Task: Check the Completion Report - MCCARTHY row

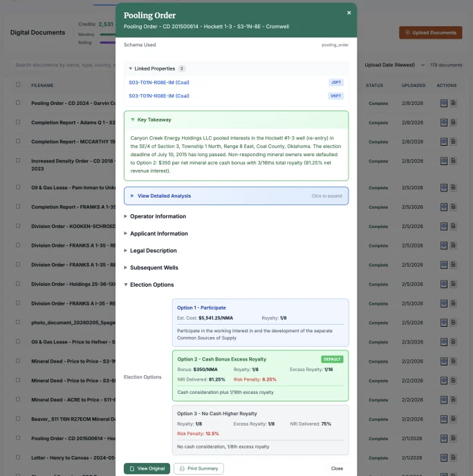Action: (18, 141)
